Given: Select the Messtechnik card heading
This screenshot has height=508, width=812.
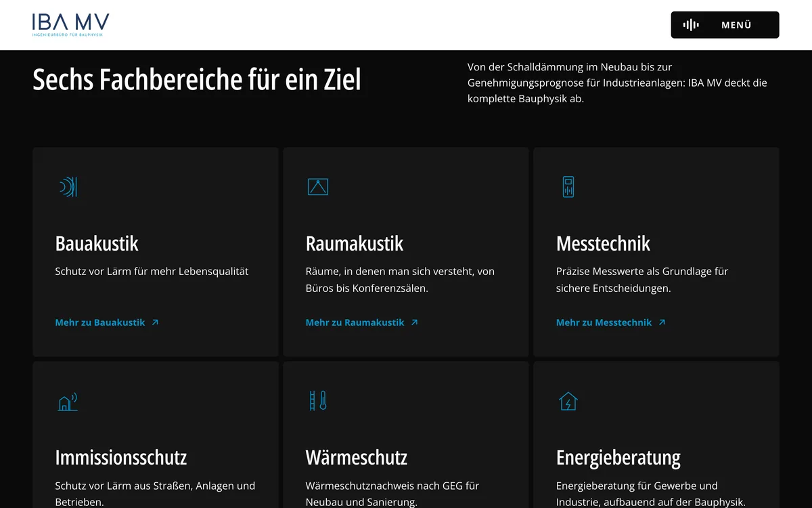Looking at the screenshot, I should [603, 243].
